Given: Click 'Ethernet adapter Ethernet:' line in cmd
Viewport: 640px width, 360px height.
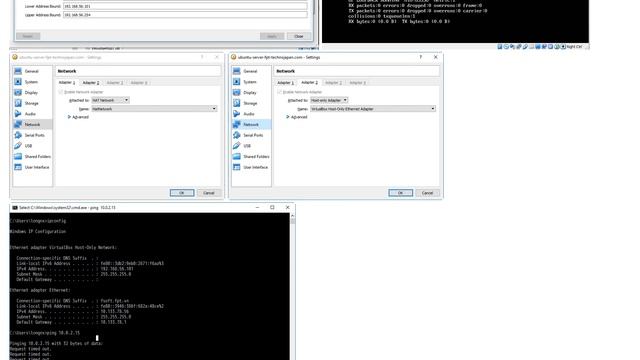Looking at the screenshot, I should (x=40, y=290).
